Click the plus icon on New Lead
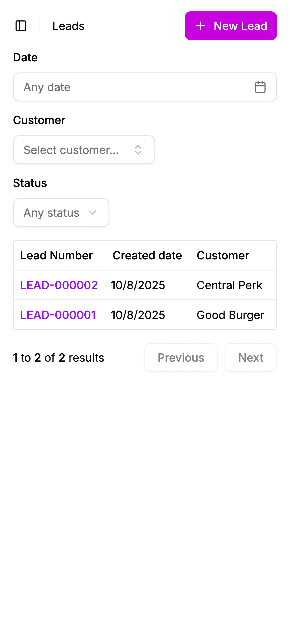 pyautogui.click(x=200, y=26)
